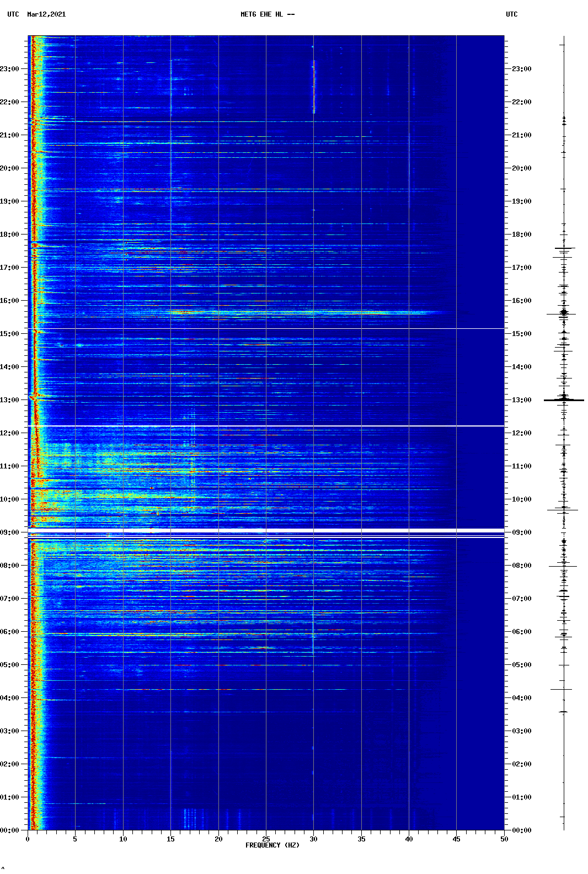The width and height of the screenshot is (588, 874).
Task: Select the 18:00 label on left time axis
Action: click(10, 235)
